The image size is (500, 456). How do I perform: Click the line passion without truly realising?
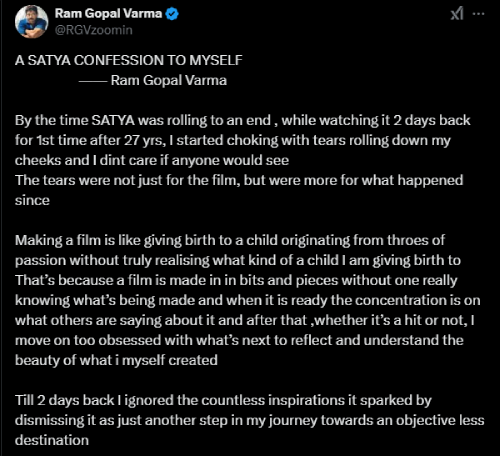(x=238, y=260)
